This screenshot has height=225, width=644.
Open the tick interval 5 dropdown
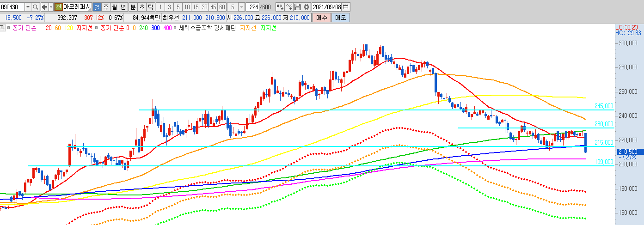click(x=241, y=7)
